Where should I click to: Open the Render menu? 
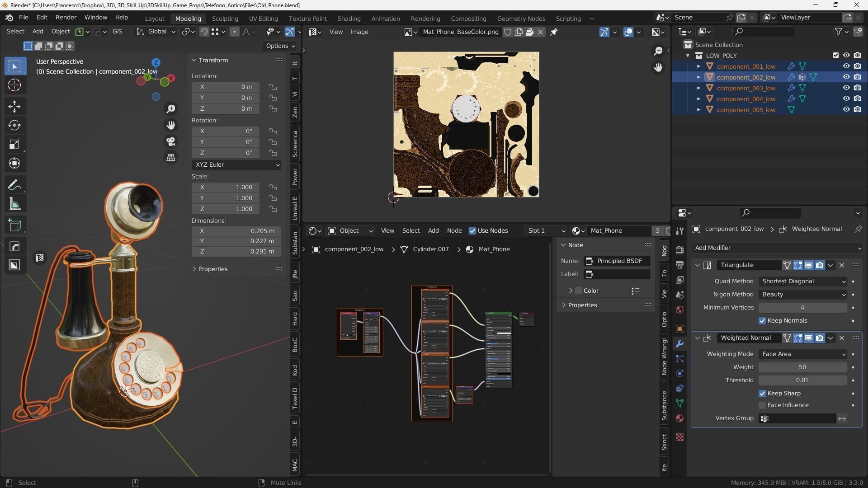(66, 17)
